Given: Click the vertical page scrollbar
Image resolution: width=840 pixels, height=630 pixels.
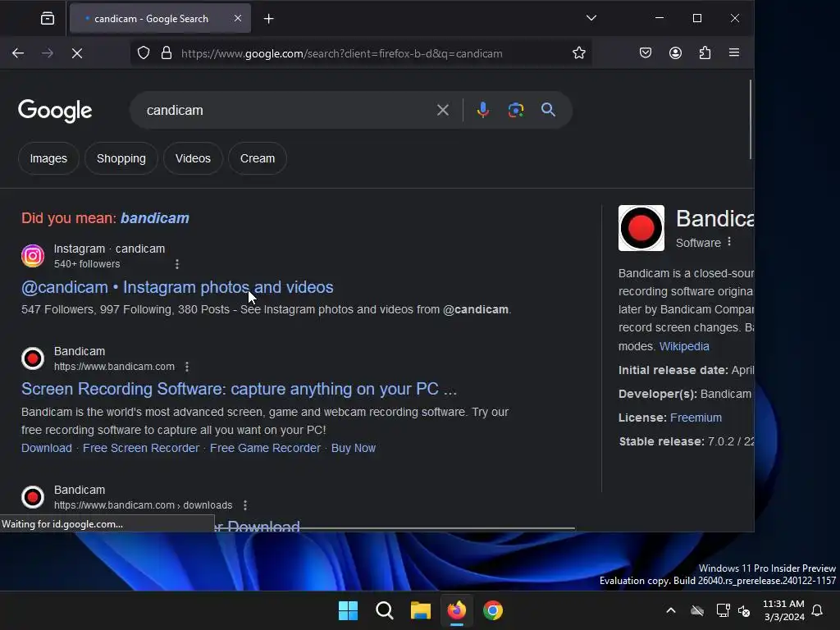Looking at the screenshot, I should (x=751, y=120).
